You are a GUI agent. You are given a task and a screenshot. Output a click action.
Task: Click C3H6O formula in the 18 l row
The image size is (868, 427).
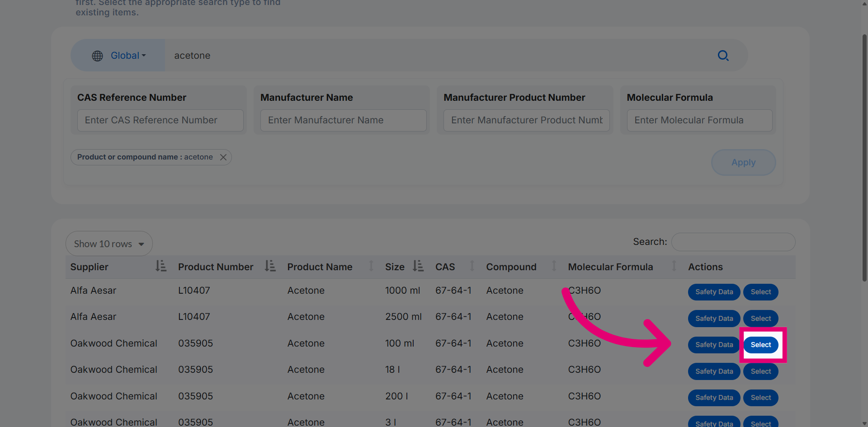[584, 370]
